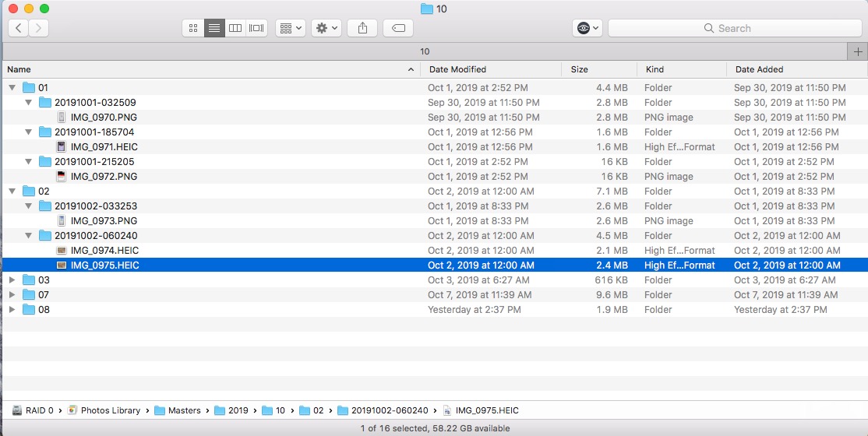Click RAID 0 in path bar
The height and width of the screenshot is (436, 868).
[x=34, y=410]
